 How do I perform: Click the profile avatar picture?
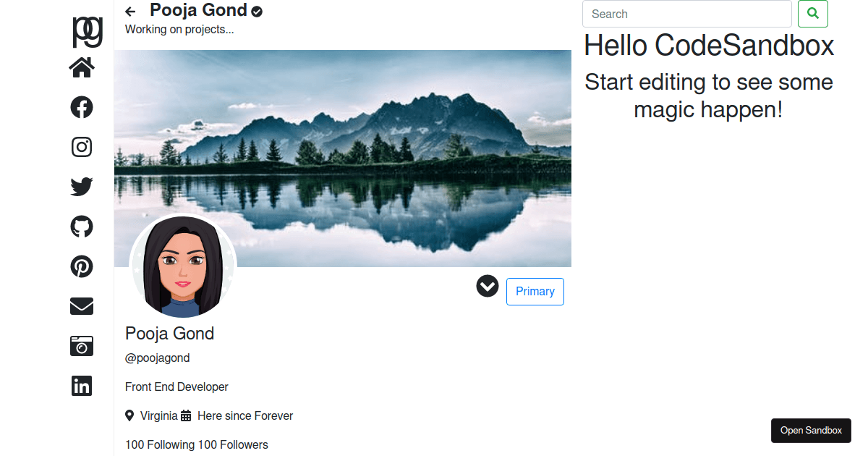(x=183, y=267)
